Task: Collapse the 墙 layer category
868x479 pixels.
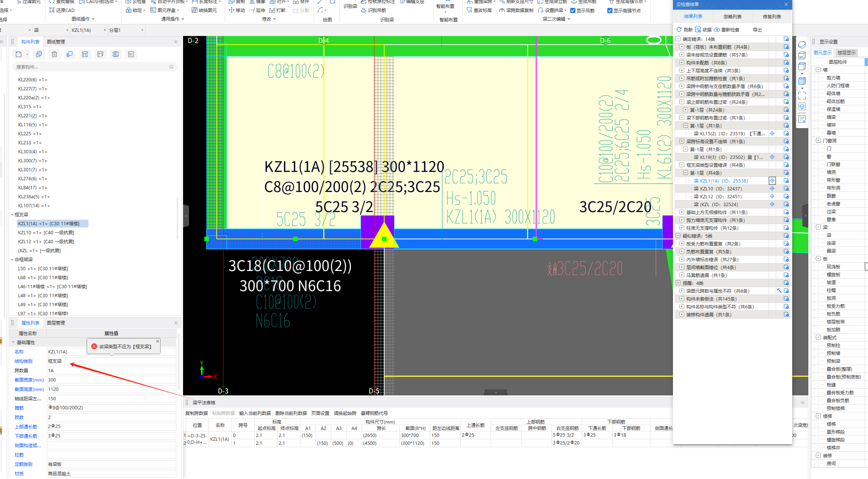Action: pyautogui.click(x=818, y=70)
